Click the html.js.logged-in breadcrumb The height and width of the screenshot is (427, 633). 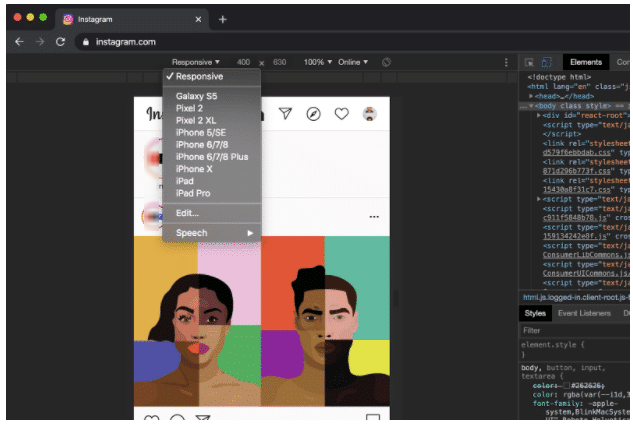[x=576, y=297]
